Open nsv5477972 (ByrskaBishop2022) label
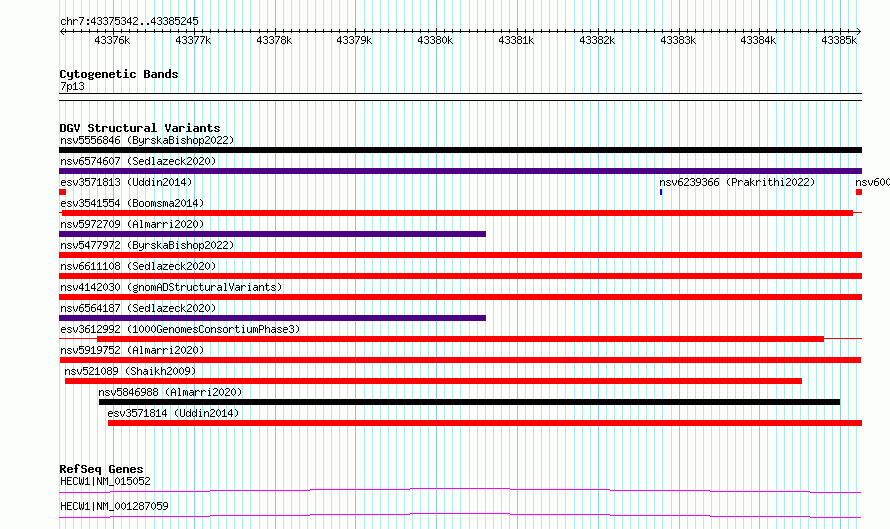Screen dimensions: 890x529 click(147, 245)
